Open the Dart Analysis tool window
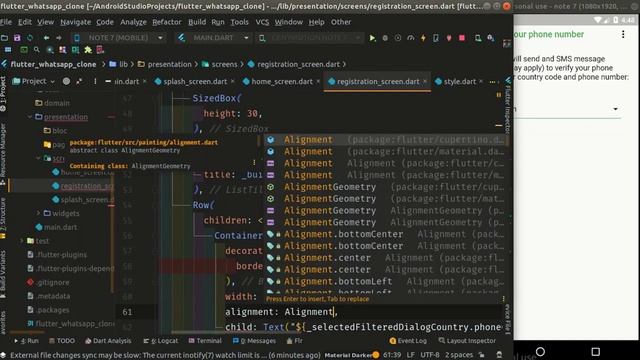The height and width of the screenshot is (360, 640). [x=108, y=341]
